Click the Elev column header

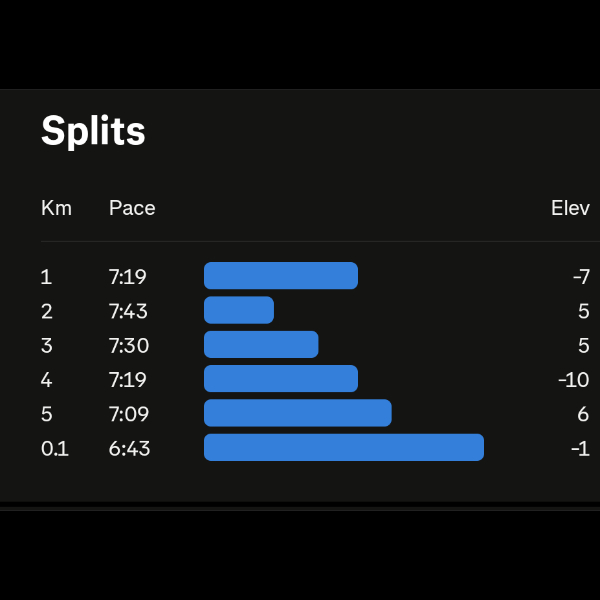coord(570,208)
